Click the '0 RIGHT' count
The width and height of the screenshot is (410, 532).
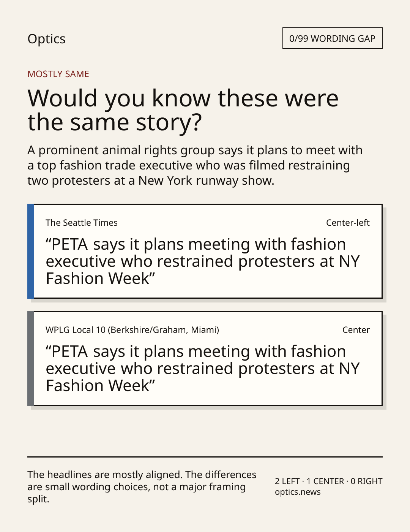366,481
